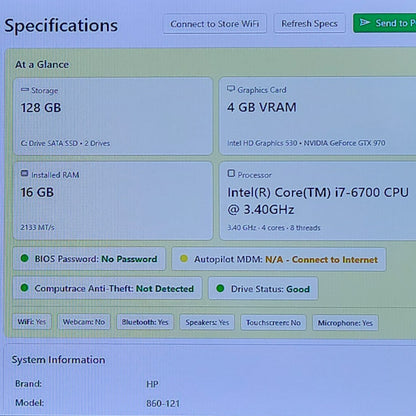
Task: Click the yellow Autopilot MDM status dot
Action: (184, 259)
